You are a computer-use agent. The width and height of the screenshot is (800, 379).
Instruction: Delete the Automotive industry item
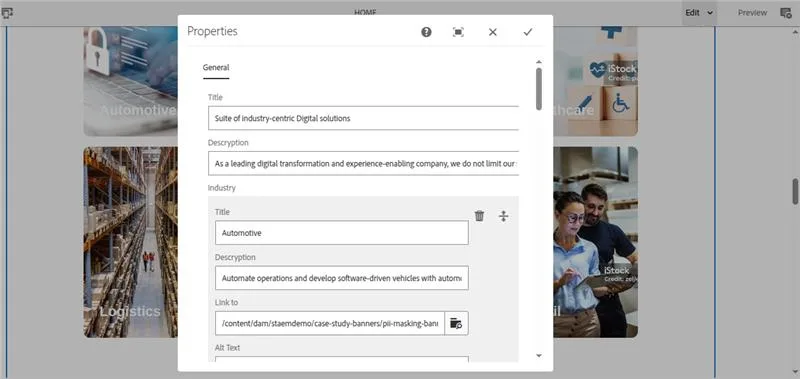[x=479, y=216]
